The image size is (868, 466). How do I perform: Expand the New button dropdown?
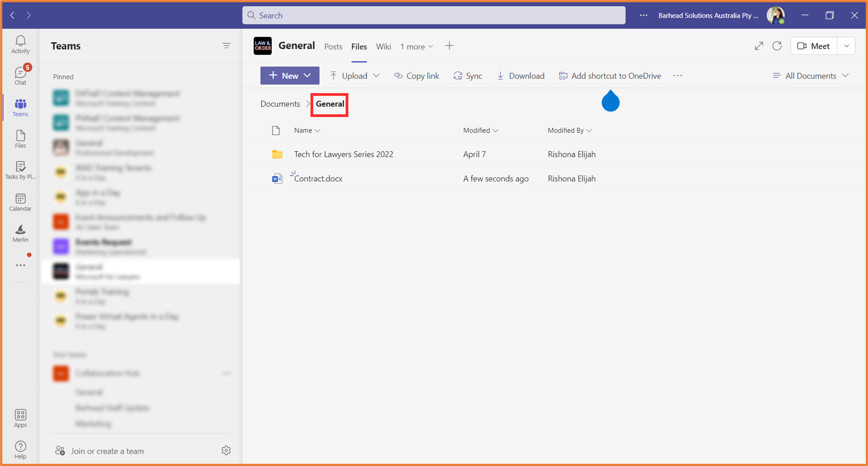click(307, 75)
